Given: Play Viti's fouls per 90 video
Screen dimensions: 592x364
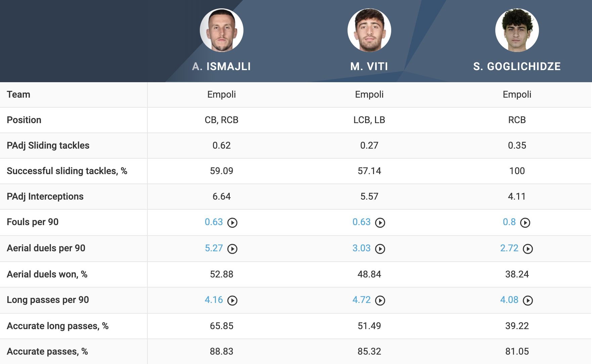Looking at the screenshot, I should pyautogui.click(x=380, y=223).
